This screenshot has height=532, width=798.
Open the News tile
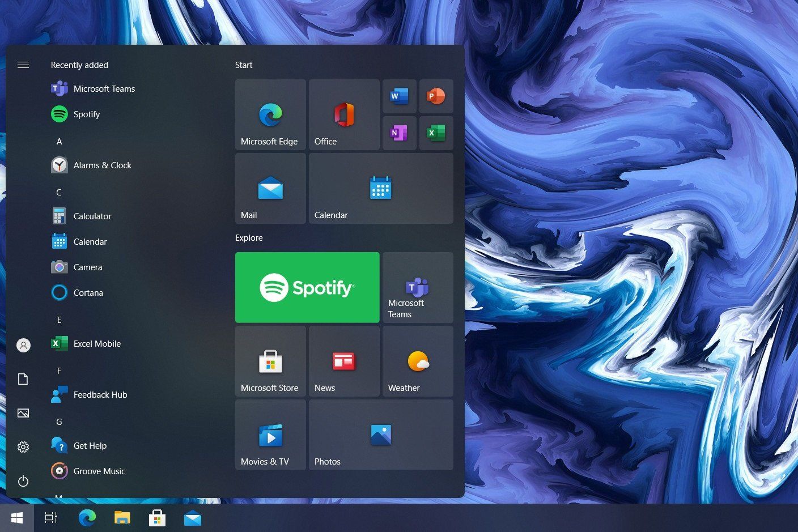tap(344, 361)
